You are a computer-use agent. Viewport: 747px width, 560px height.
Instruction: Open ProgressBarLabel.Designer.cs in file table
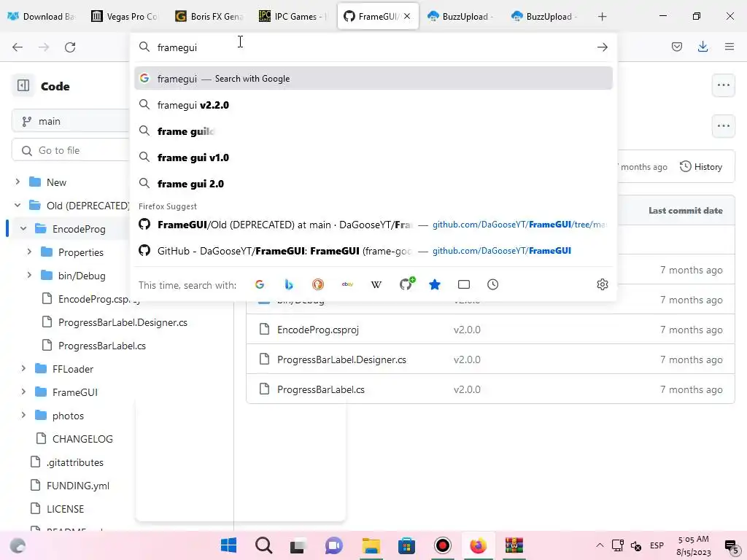(341, 359)
